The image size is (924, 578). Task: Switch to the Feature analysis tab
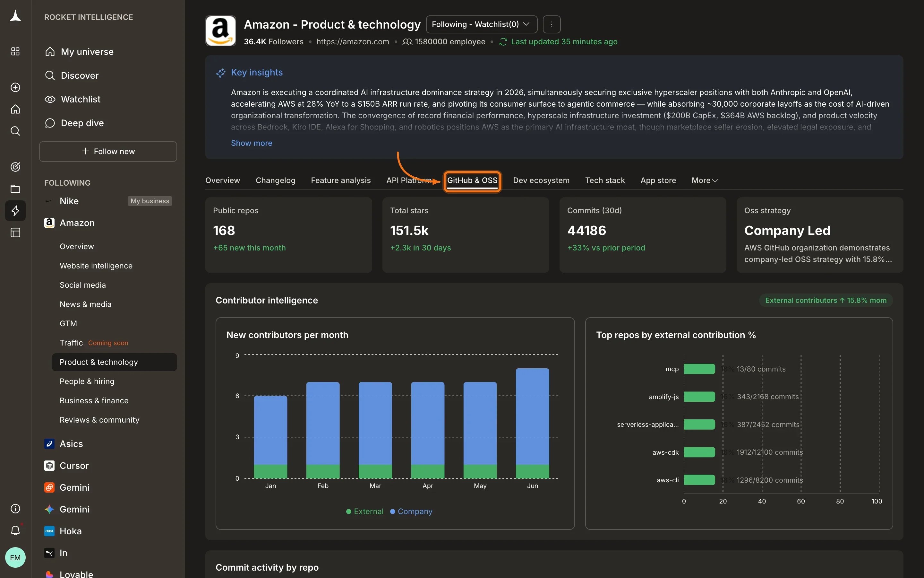point(341,180)
